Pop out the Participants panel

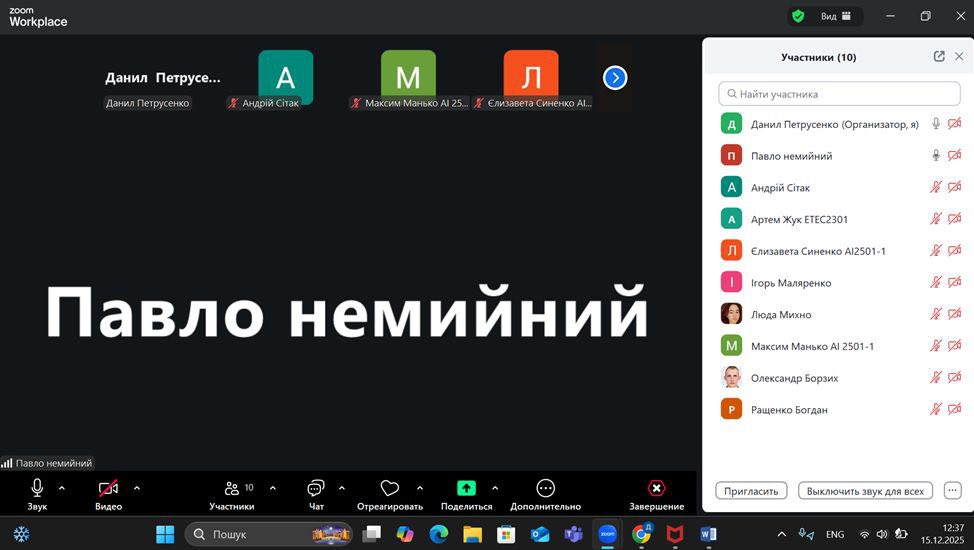939,57
